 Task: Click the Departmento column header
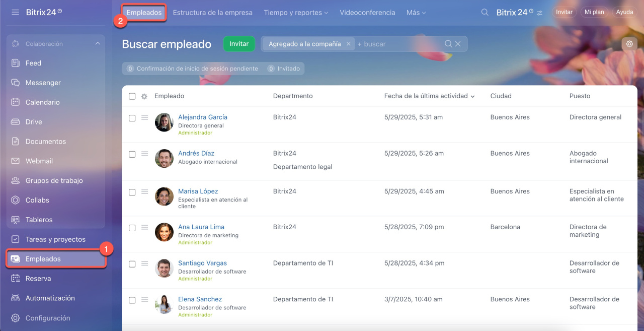click(293, 96)
